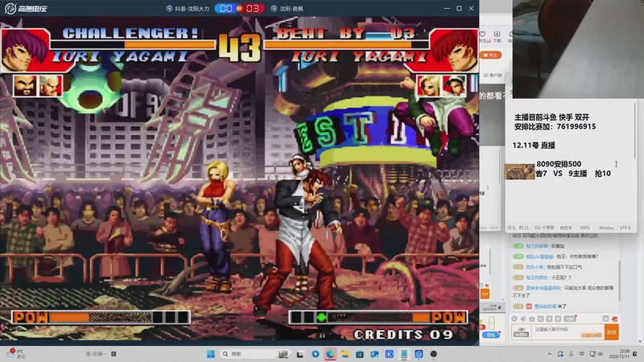The height and width of the screenshot is (362, 644).
Task: Click the megaphone icon in chat toolbar
Action: 522,319
